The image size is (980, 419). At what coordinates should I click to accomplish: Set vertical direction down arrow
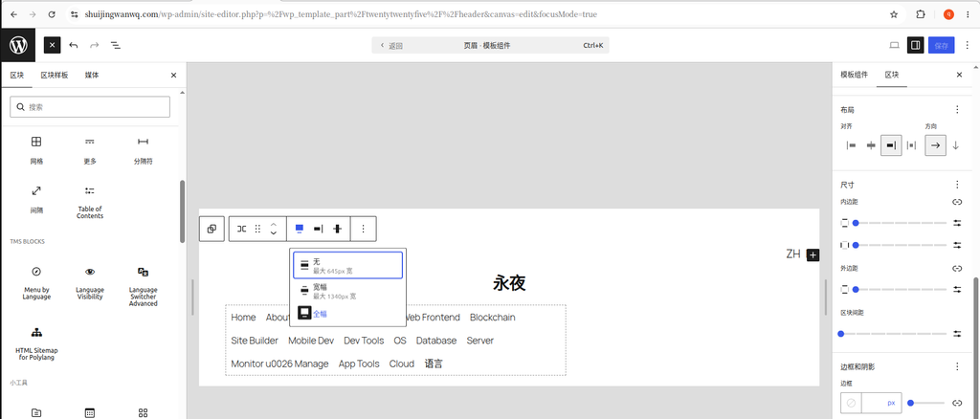pos(956,144)
